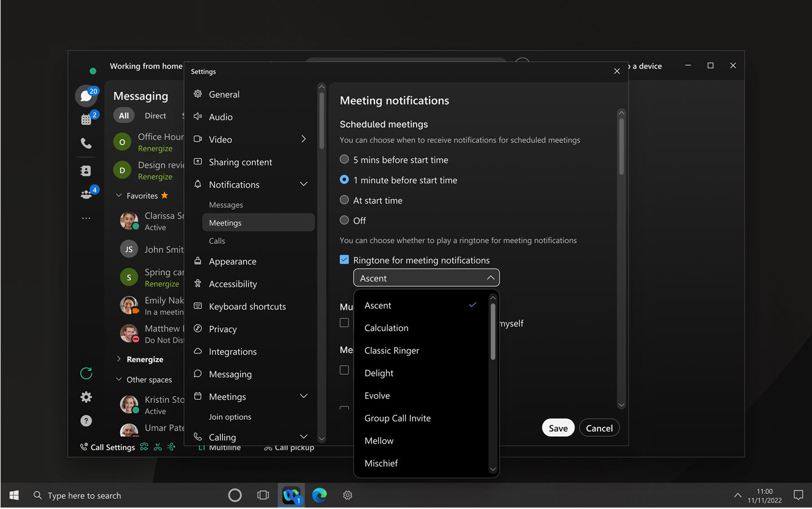The image size is (812, 509).
Task: Choose Classic Ringer from ringtone list
Action: click(x=392, y=351)
